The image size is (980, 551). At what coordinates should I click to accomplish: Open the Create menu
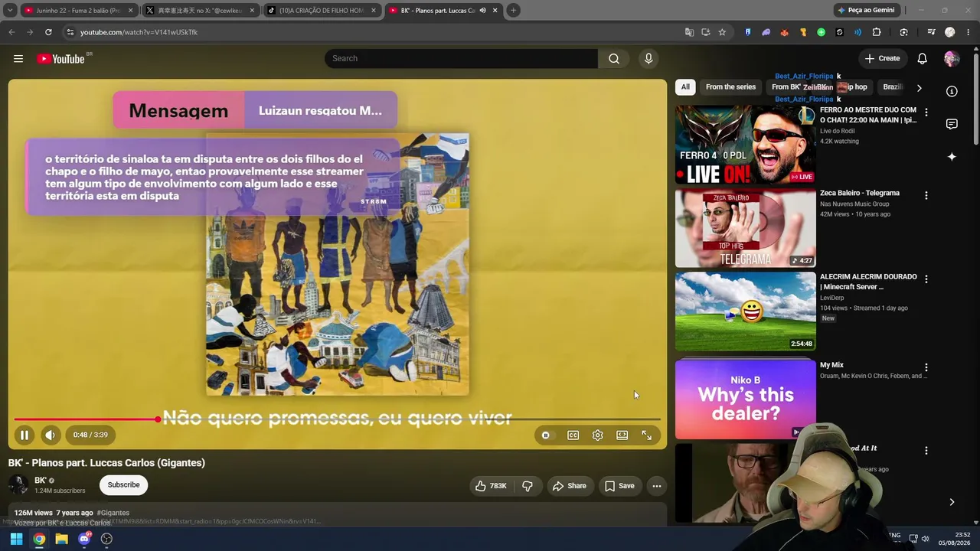[x=882, y=59]
